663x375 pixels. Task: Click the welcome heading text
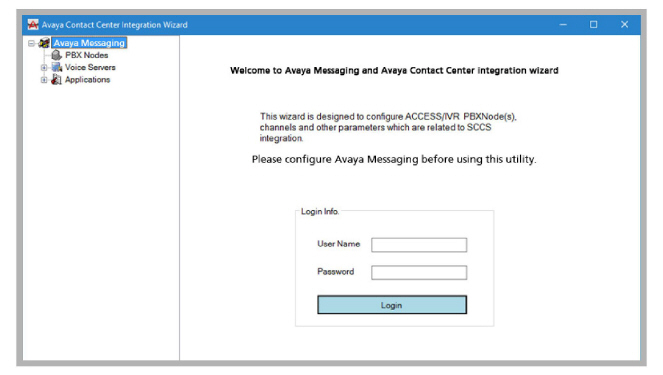pyautogui.click(x=394, y=71)
